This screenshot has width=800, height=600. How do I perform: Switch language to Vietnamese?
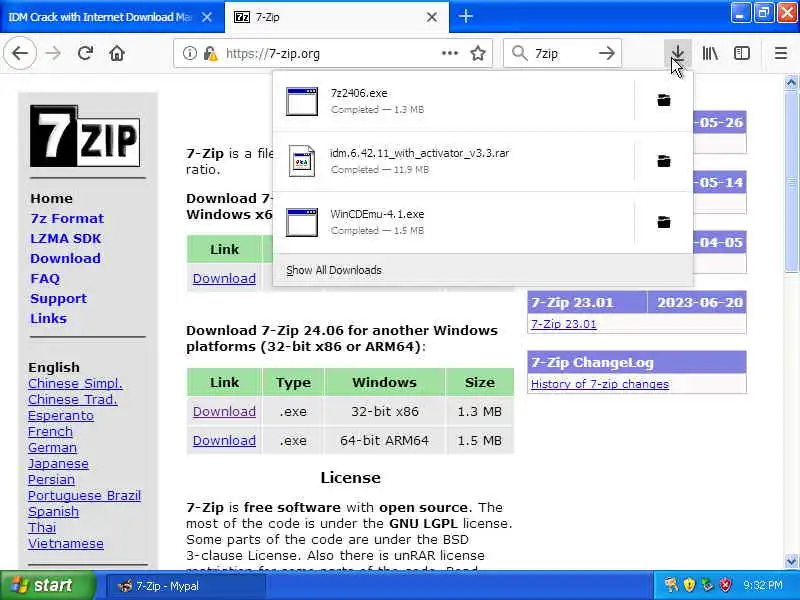[65, 543]
